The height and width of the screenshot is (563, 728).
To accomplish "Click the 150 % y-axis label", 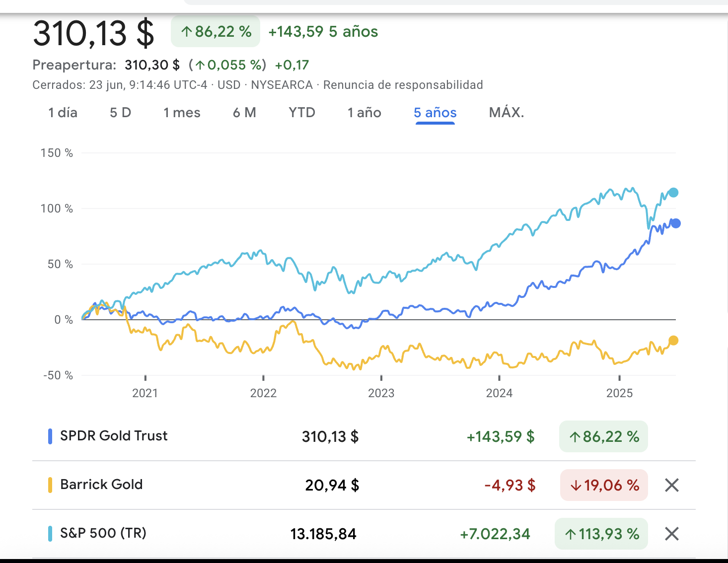I will (x=57, y=153).
